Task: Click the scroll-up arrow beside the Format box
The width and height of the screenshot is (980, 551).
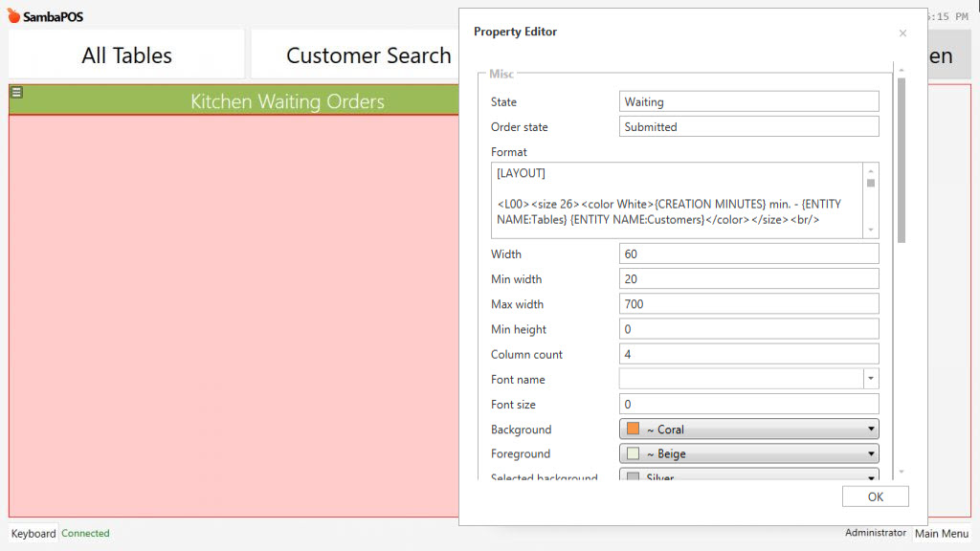Action: point(871,170)
